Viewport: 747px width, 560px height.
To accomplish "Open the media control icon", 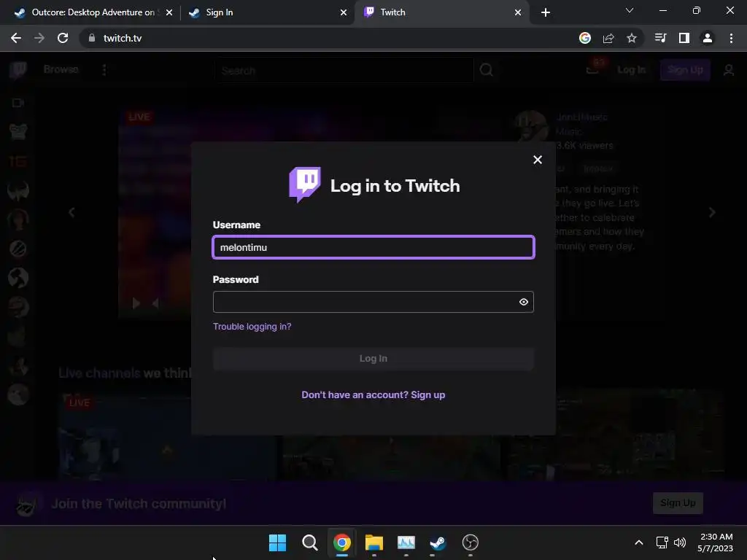I will pyautogui.click(x=660, y=38).
